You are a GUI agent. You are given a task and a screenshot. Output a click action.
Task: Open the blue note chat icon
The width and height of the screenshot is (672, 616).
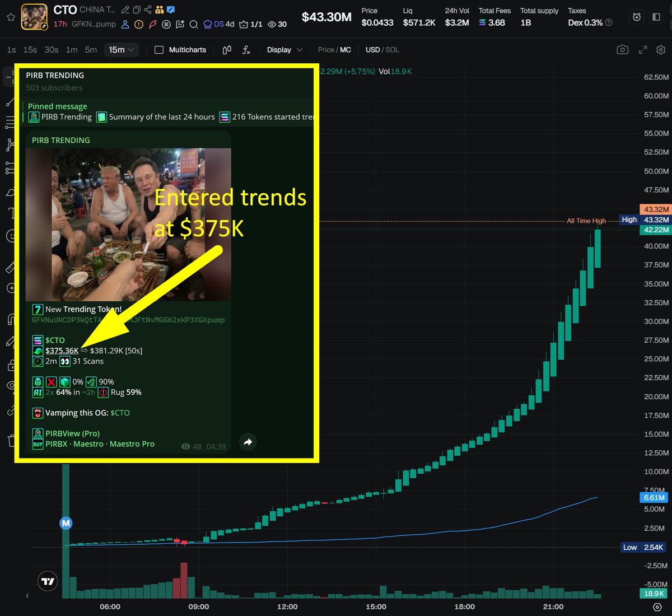(x=171, y=10)
